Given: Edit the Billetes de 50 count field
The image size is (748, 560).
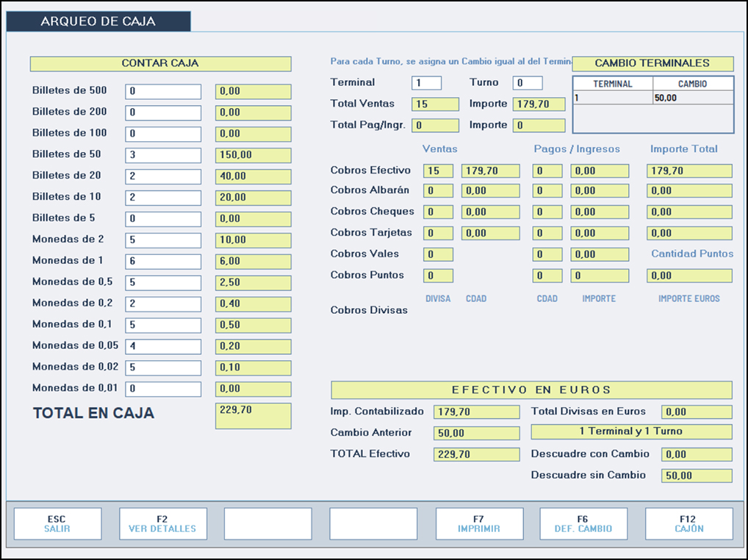Looking at the screenshot, I should tap(163, 156).
